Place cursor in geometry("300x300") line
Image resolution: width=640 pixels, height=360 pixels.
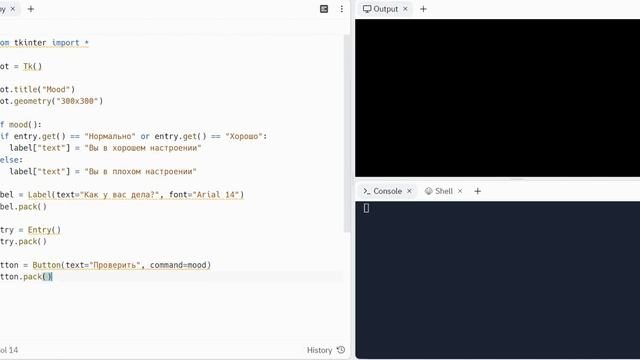[51, 101]
